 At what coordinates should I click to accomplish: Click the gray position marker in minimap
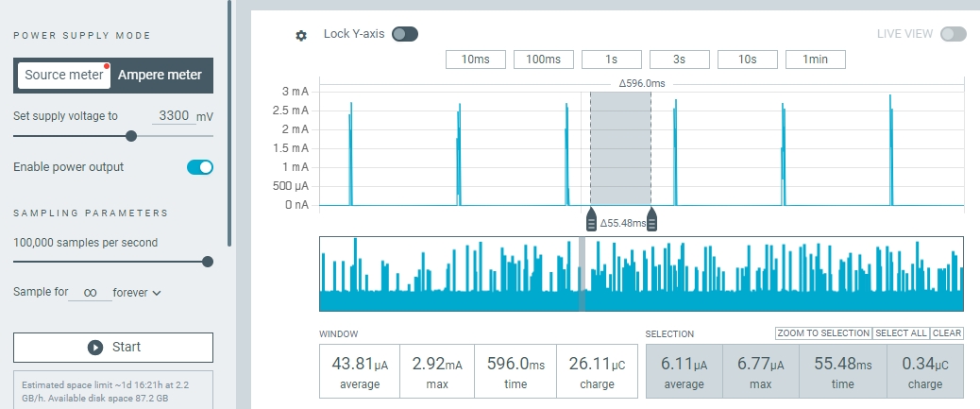coord(583,274)
